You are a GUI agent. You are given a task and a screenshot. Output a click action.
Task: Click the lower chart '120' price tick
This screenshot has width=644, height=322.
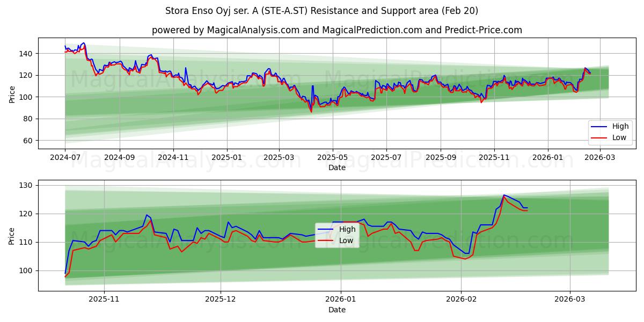click(x=27, y=214)
